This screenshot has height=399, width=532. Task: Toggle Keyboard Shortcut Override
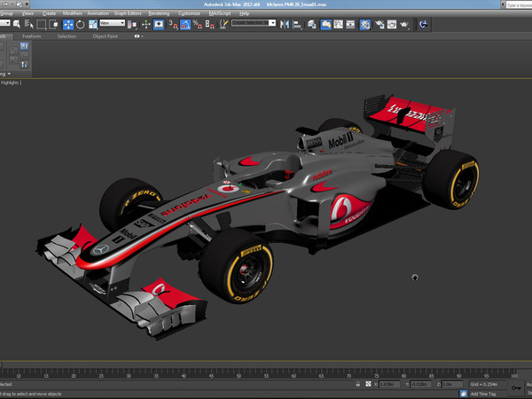159,24
